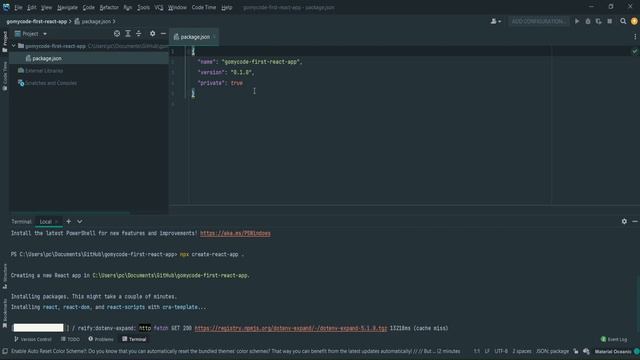Open the Run menu

coord(127,7)
